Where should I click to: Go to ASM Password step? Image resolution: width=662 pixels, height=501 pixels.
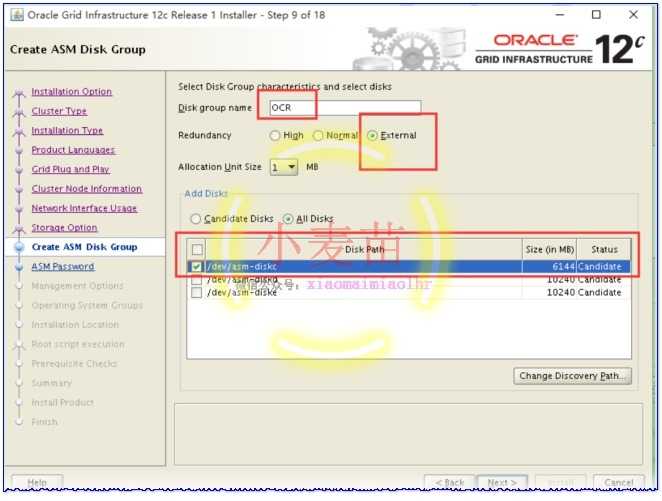tap(63, 266)
